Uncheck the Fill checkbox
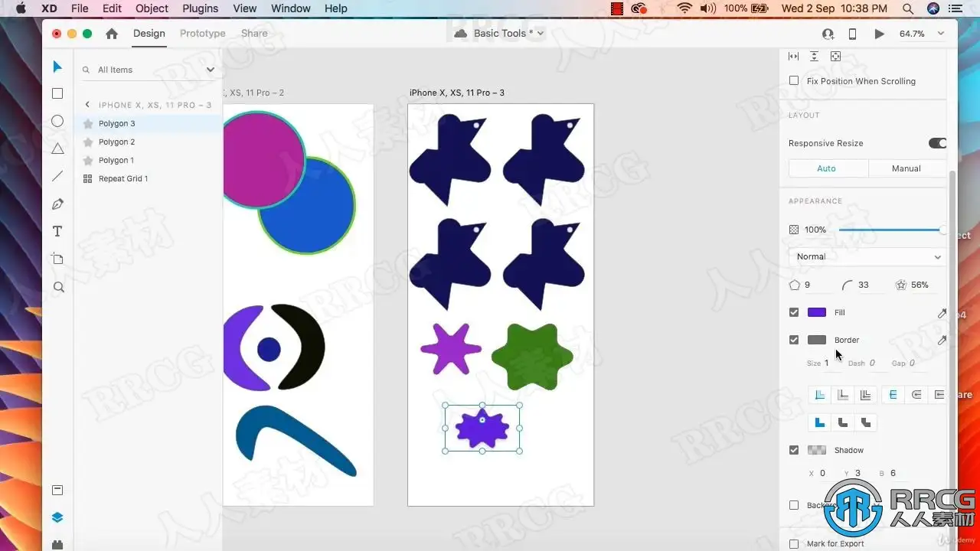 tap(794, 312)
